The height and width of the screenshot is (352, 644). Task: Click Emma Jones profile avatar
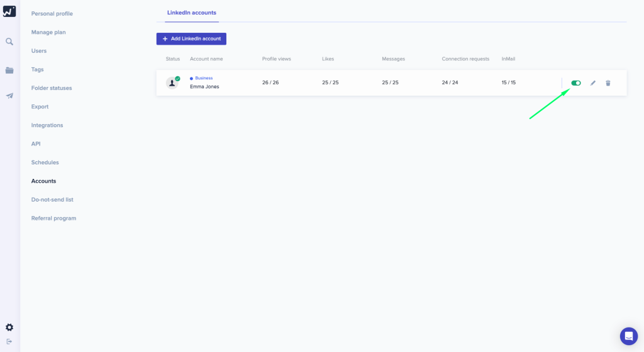pyautogui.click(x=172, y=83)
